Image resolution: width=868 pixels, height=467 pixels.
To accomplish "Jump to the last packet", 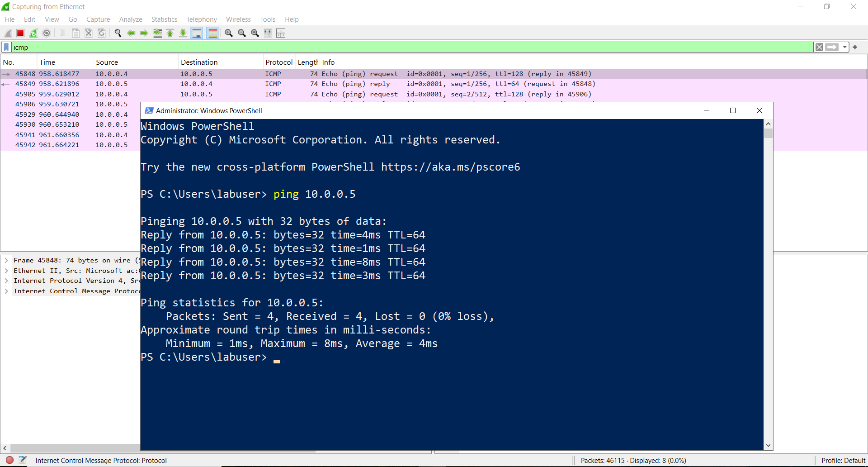I will 183,33.
